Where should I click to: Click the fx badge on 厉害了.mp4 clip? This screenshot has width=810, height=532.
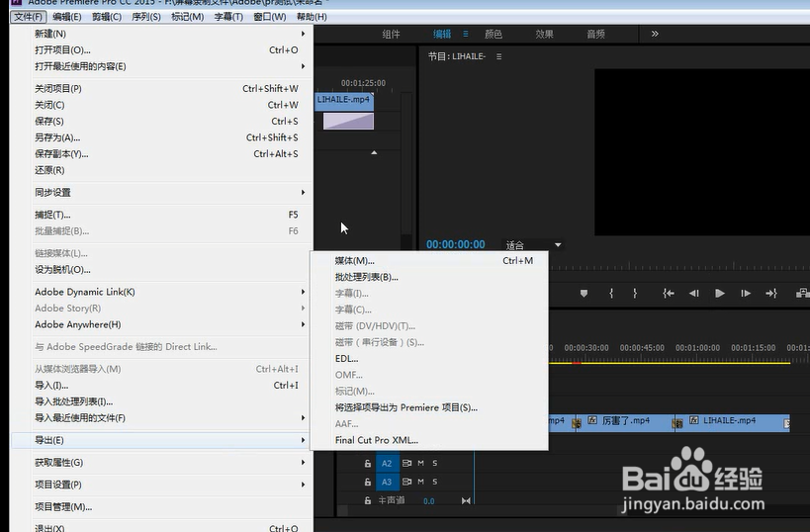pyautogui.click(x=592, y=420)
